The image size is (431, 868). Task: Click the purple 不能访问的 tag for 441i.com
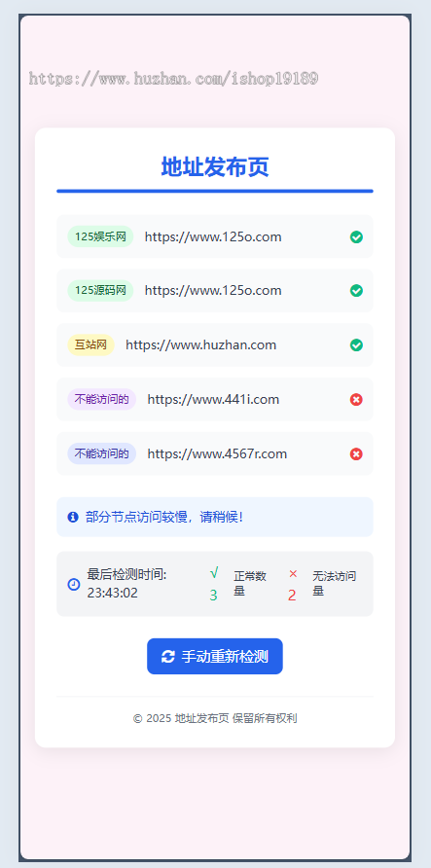(x=102, y=399)
